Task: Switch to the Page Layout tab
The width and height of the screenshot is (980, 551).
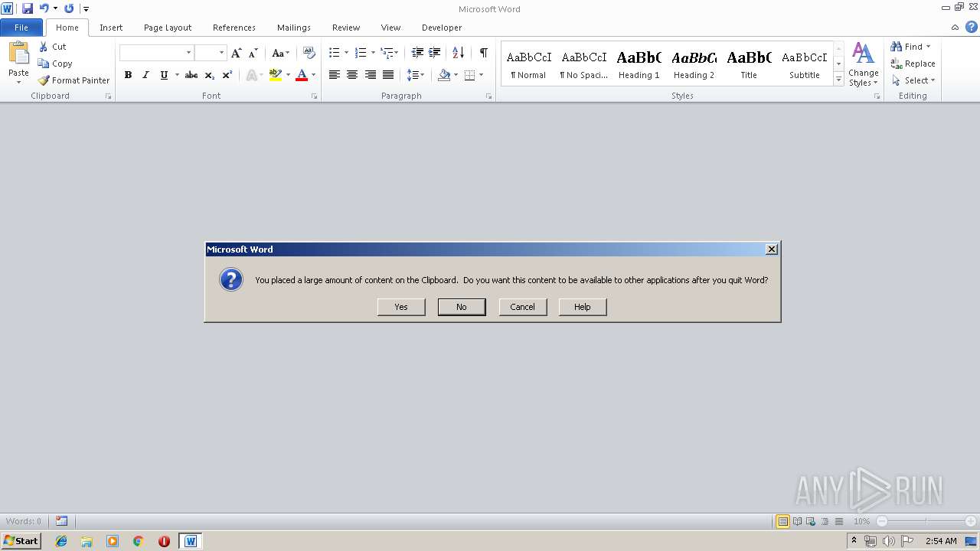Action: pyautogui.click(x=168, y=28)
